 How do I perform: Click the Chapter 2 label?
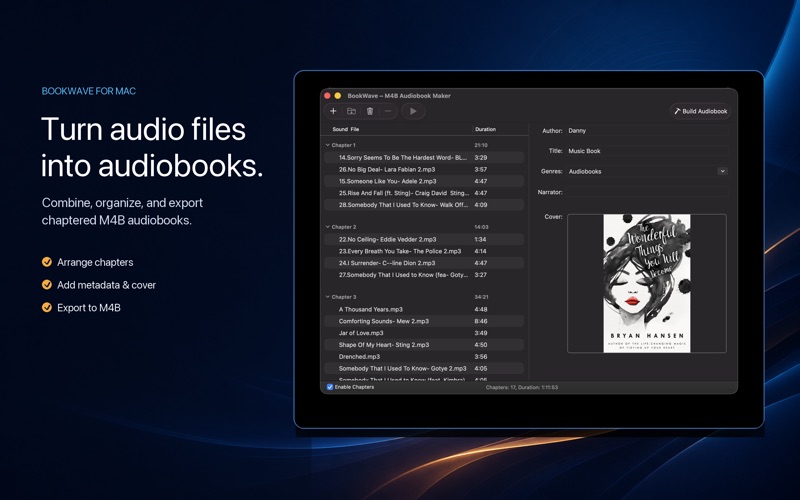click(x=344, y=227)
